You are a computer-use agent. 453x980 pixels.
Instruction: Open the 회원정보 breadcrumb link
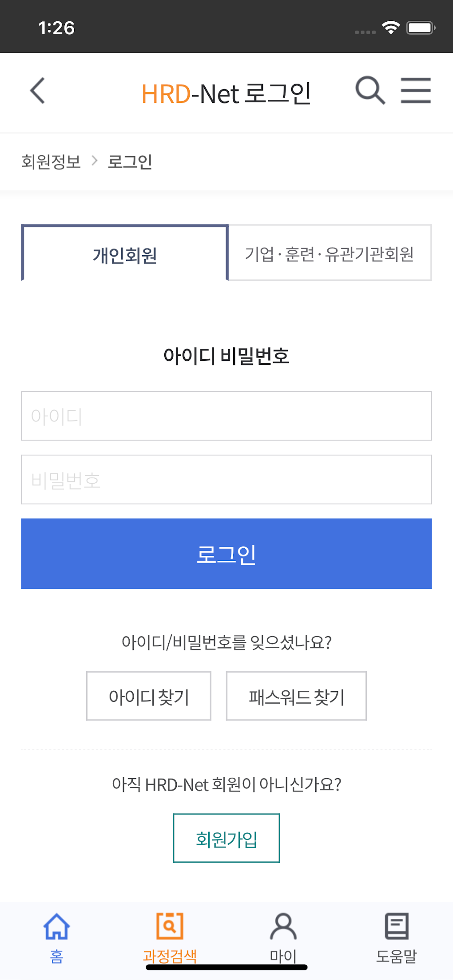[x=51, y=161]
